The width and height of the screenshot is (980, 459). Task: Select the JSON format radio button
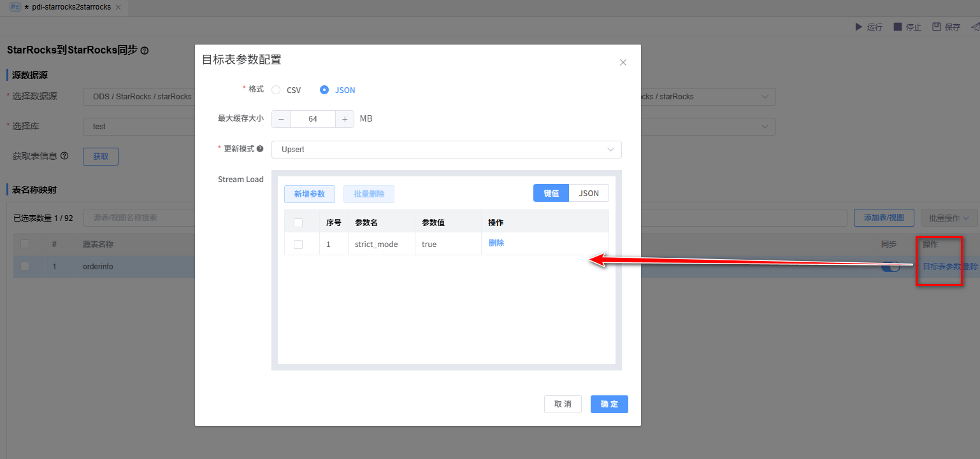coord(324,90)
